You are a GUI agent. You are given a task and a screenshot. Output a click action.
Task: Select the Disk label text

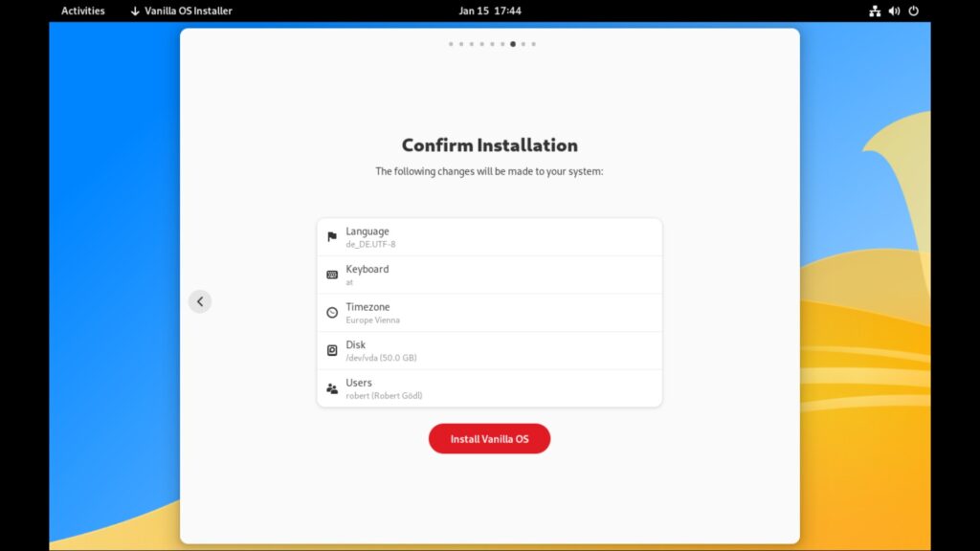pos(356,344)
